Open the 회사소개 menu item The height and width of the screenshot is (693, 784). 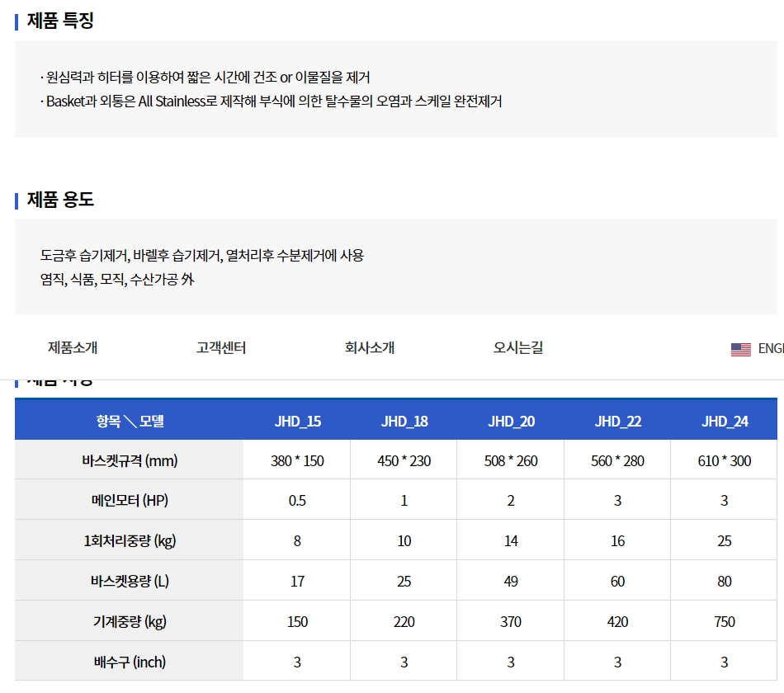[370, 348]
